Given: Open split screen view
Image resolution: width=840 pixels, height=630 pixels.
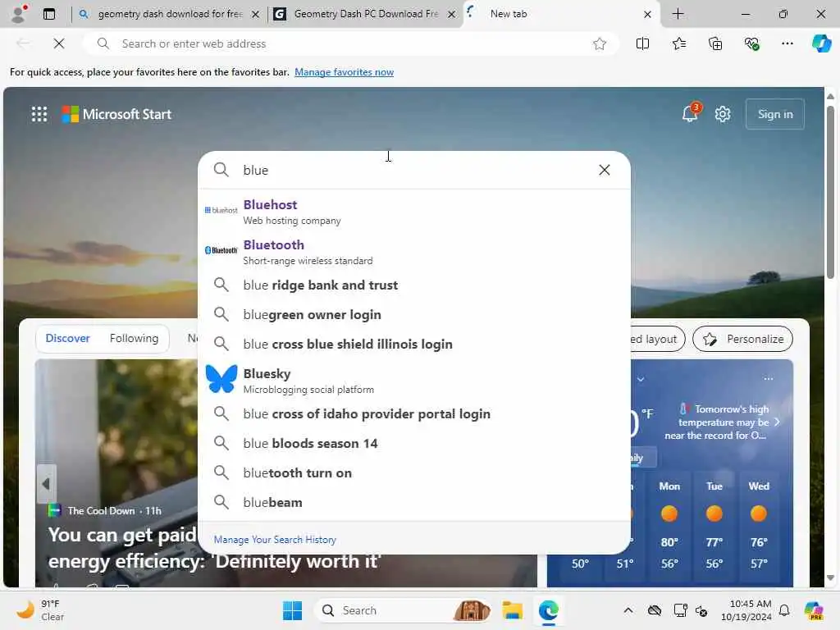Looking at the screenshot, I should click(x=642, y=43).
